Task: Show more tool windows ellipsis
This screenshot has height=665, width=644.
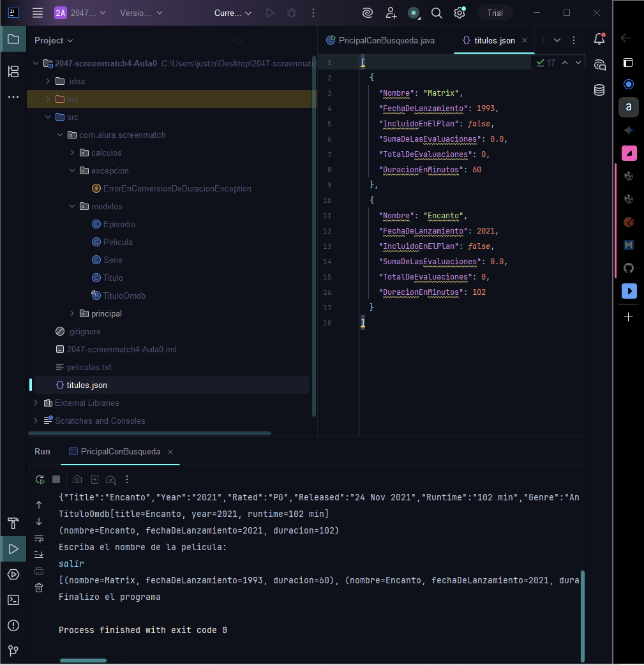Action: click(x=13, y=97)
